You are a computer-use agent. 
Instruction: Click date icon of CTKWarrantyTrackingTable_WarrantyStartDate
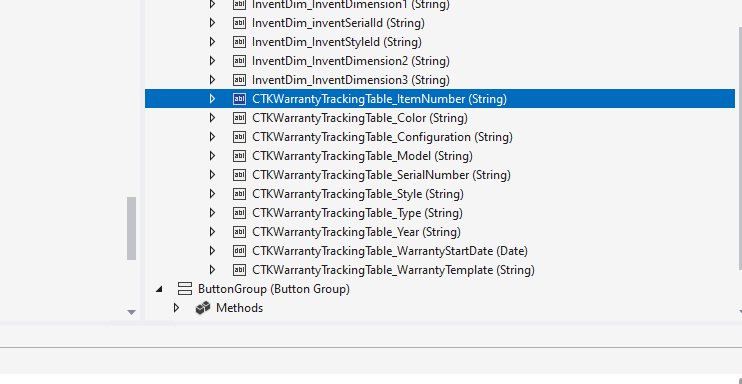239,250
